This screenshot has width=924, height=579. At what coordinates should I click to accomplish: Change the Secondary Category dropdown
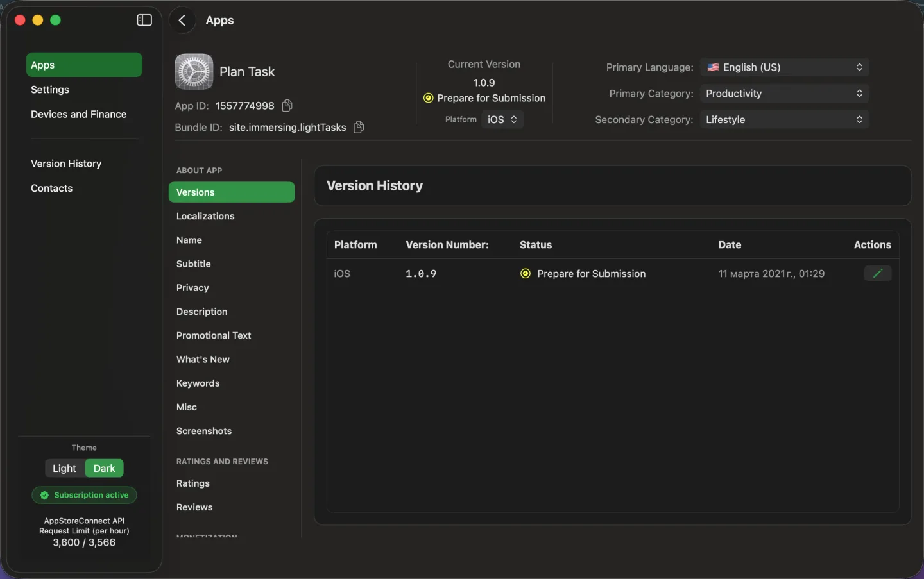784,120
